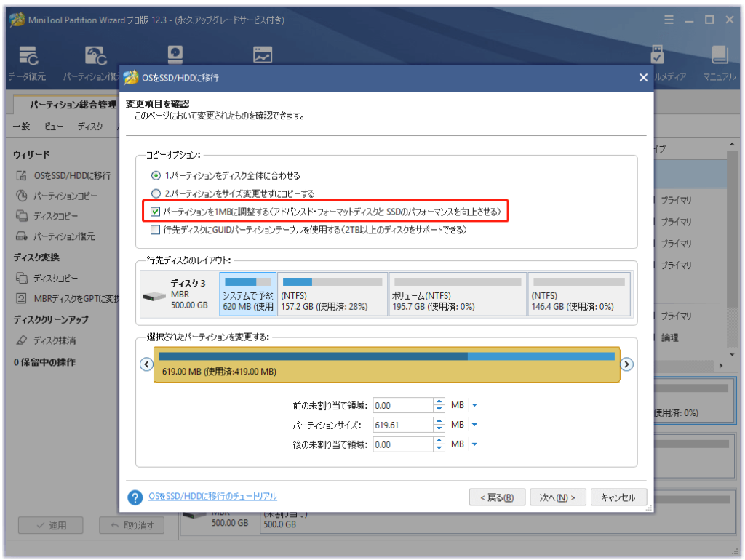Screen dimensions: 745x560
Task: Open the OSをSSD/HDDに移行のチュートリアル link
Action: click(212, 497)
